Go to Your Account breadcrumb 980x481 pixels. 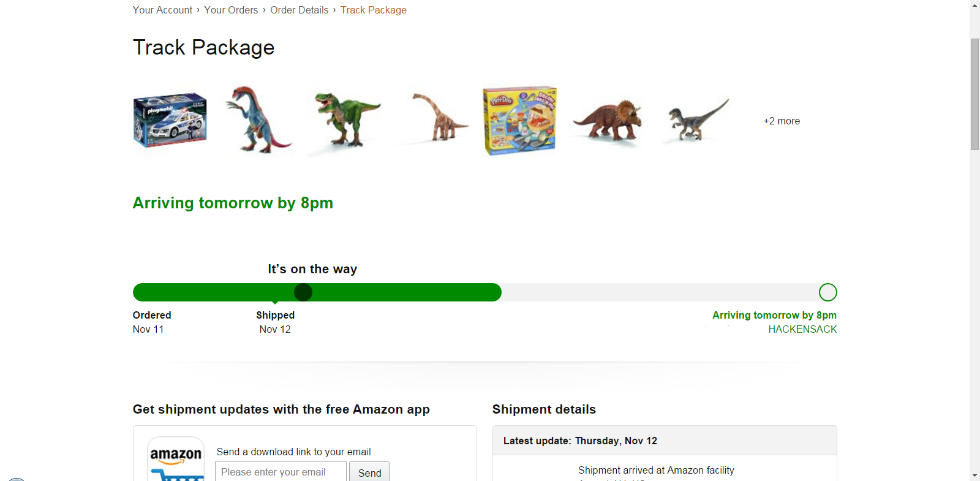(162, 10)
